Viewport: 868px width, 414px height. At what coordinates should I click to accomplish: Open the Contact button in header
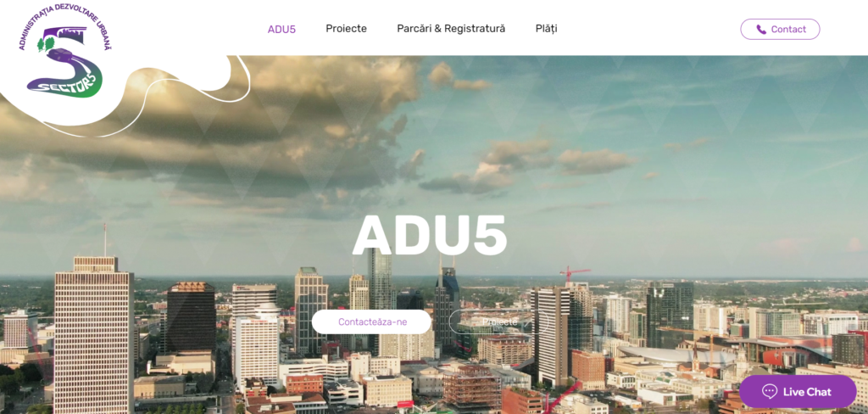pos(780,30)
